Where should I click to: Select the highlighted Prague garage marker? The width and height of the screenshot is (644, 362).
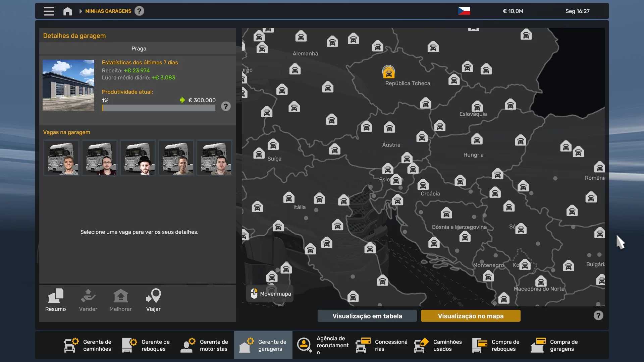(x=388, y=72)
